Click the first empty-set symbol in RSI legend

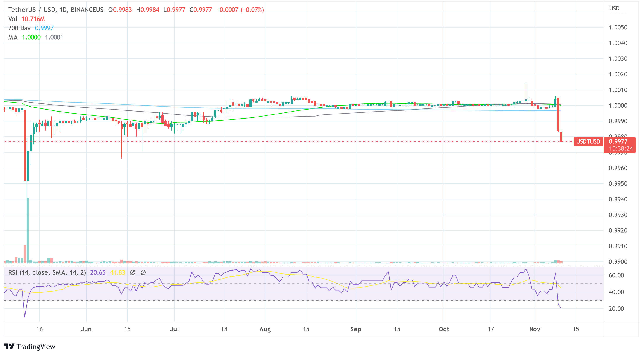(x=133, y=273)
